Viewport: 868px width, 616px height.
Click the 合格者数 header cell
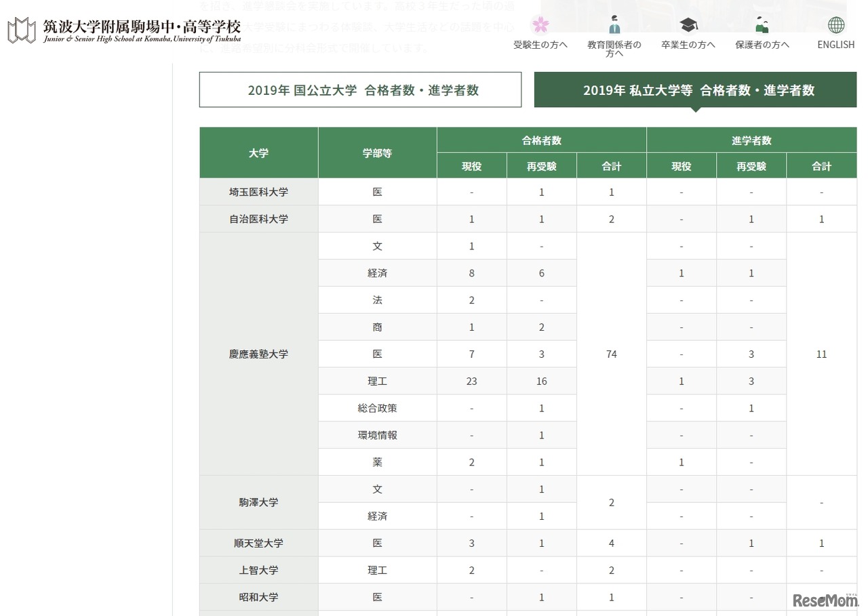pyautogui.click(x=540, y=140)
